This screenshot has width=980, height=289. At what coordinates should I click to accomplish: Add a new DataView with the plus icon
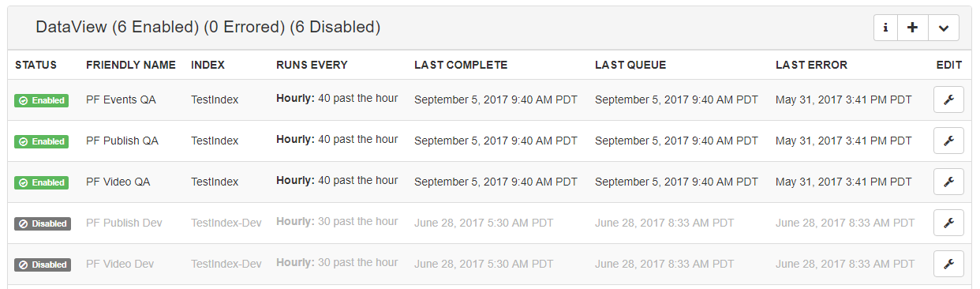click(x=913, y=28)
